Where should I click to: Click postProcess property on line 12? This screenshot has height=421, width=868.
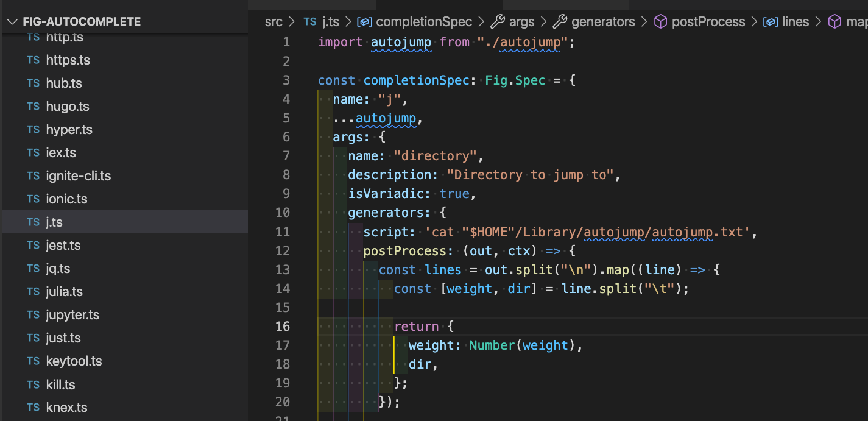405,250
